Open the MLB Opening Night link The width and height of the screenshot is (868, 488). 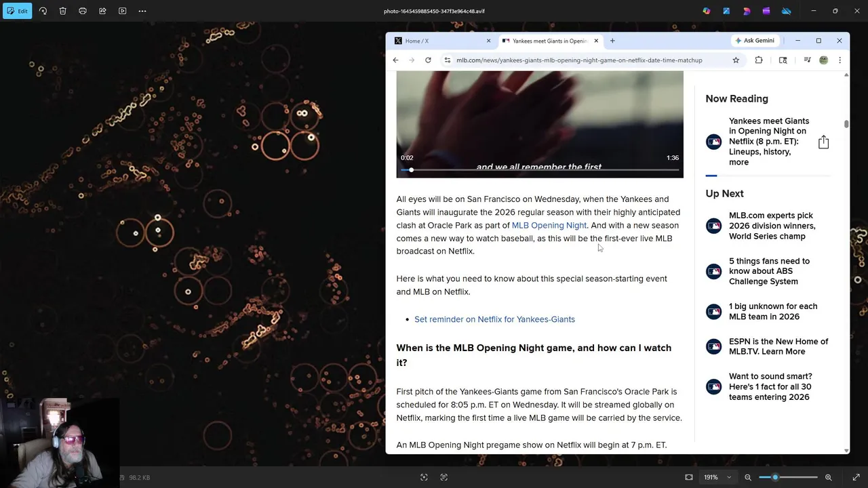click(x=549, y=225)
